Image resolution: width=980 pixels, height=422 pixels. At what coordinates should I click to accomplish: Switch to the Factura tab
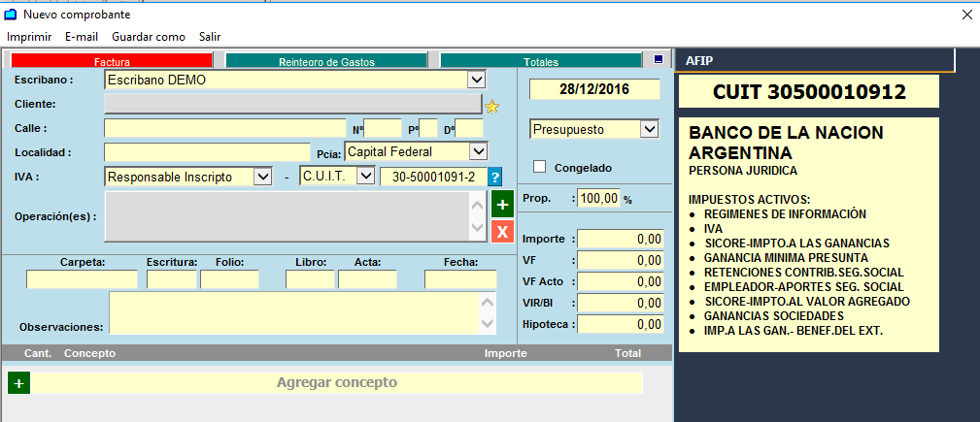[x=112, y=60]
